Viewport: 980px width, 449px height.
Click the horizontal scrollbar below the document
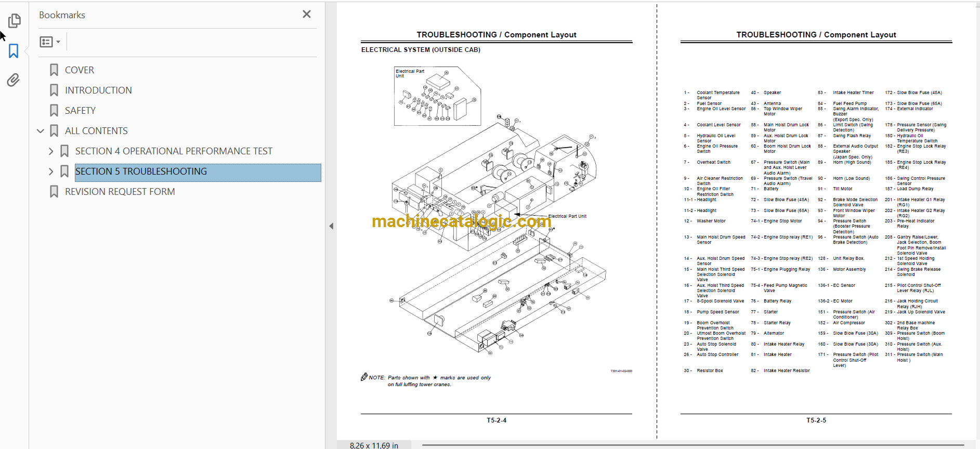click(693, 445)
